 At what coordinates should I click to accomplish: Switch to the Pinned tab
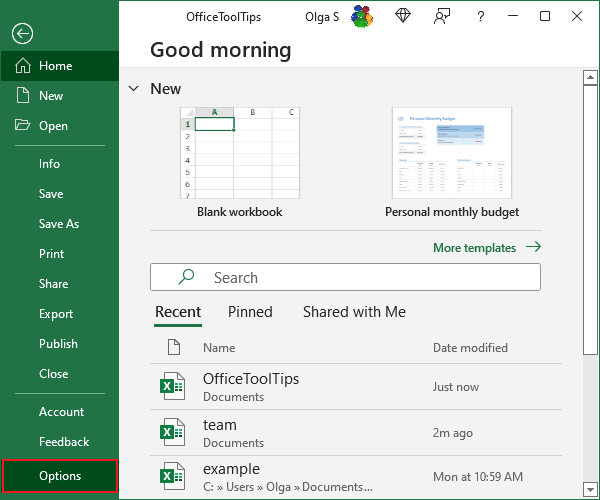(x=250, y=312)
